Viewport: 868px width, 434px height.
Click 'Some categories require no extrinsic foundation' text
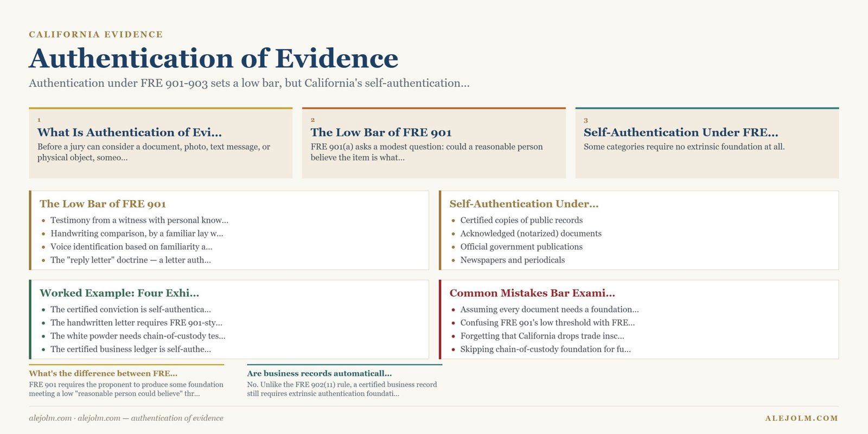[684, 146]
